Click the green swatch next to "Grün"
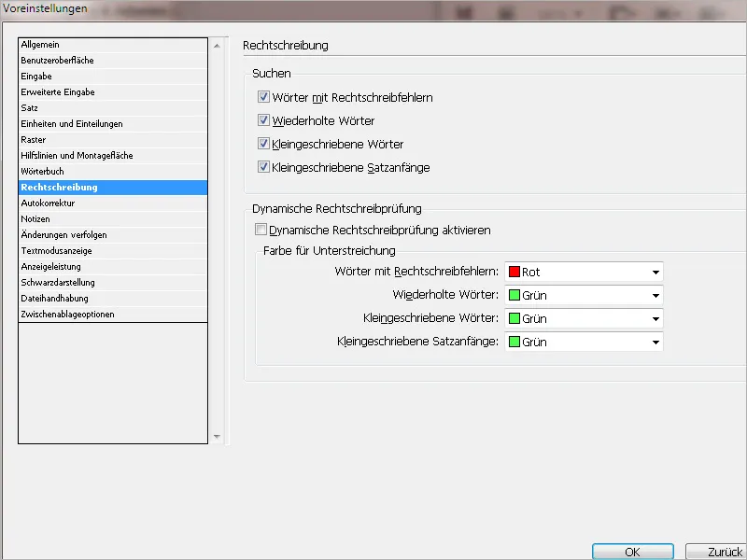The height and width of the screenshot is (560, 747). (513, 295)
